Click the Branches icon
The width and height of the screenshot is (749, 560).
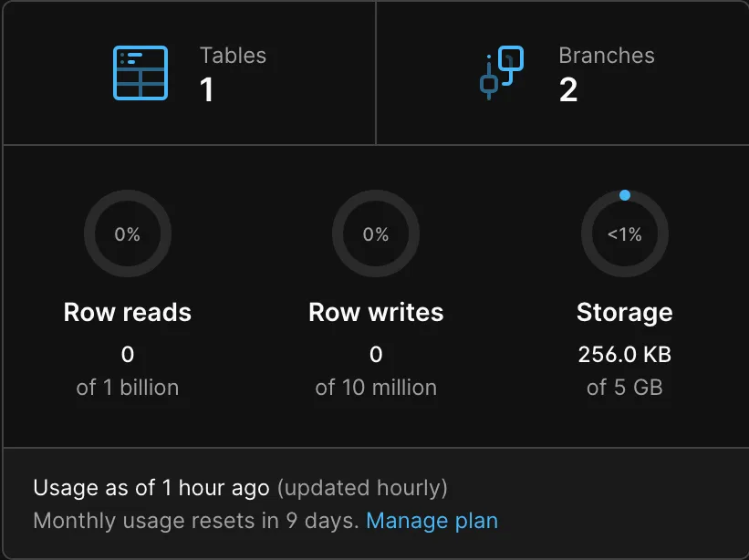502,73
